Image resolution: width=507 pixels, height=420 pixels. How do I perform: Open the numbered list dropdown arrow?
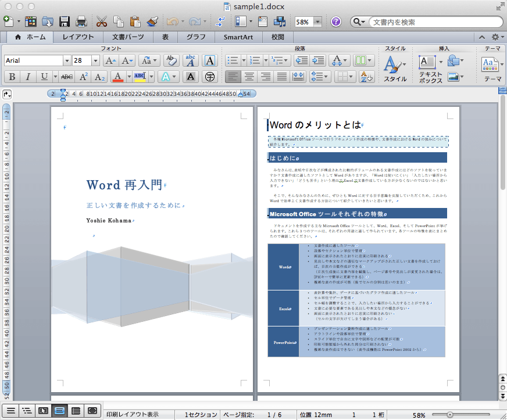coord(266,60)
